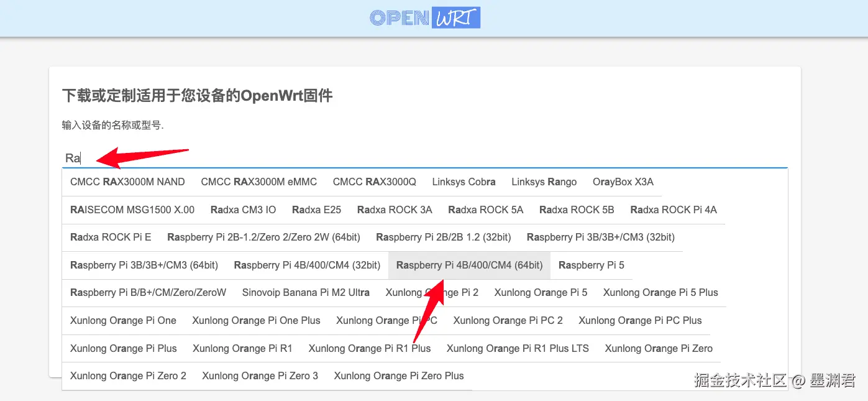Select Raspberry Pi B/B+/CM/Zero/ZeroW
The height and width of the screenshot is (401, 868).
pos(148,292)
